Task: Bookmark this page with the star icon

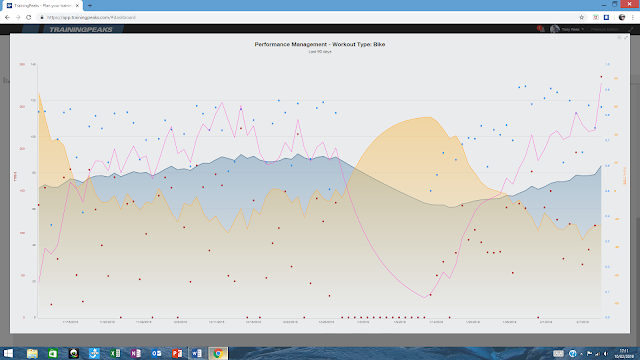Action: click(x=582, y=18)
